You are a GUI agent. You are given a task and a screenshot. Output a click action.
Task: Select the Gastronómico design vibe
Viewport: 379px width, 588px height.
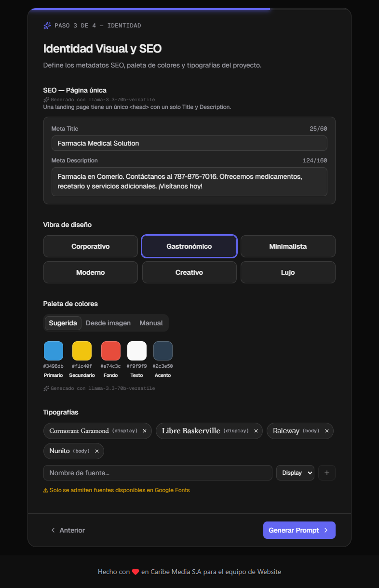[x=189, y=246]
